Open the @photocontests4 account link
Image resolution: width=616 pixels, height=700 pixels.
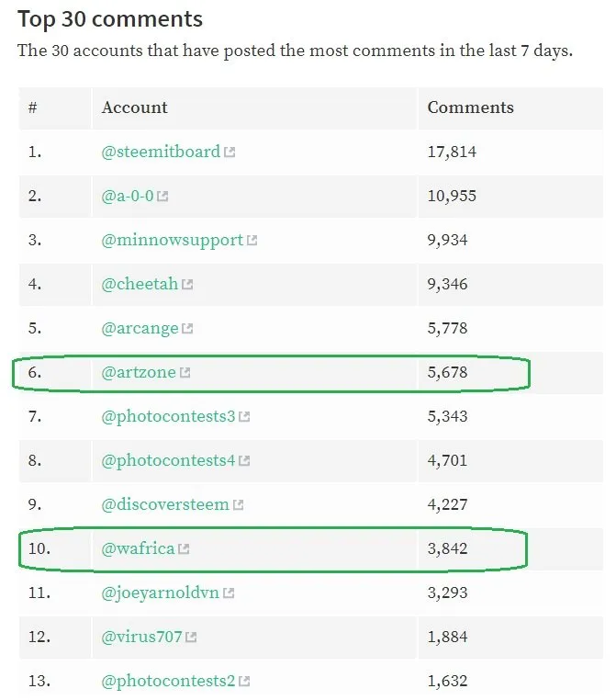[x=168, y=461]
